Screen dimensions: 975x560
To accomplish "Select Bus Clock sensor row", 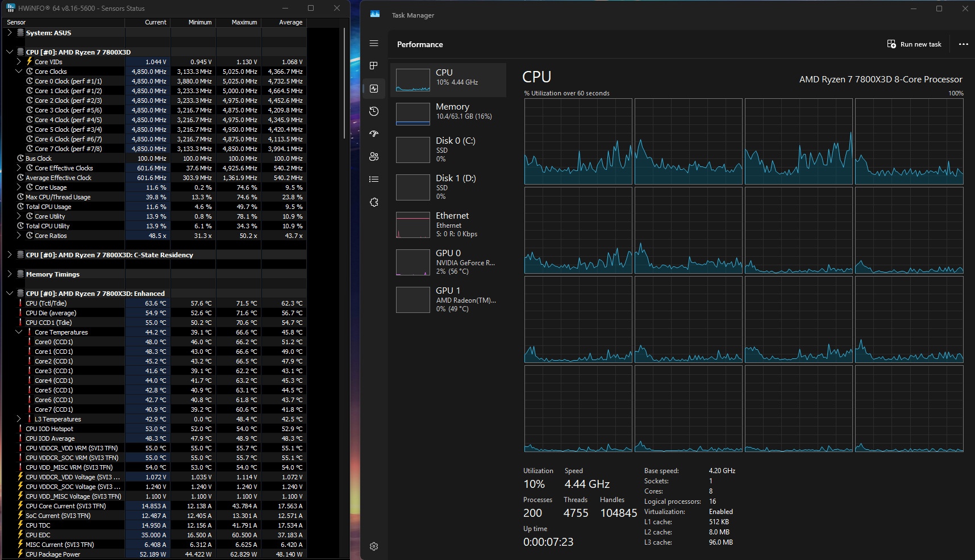I will 155,158.
